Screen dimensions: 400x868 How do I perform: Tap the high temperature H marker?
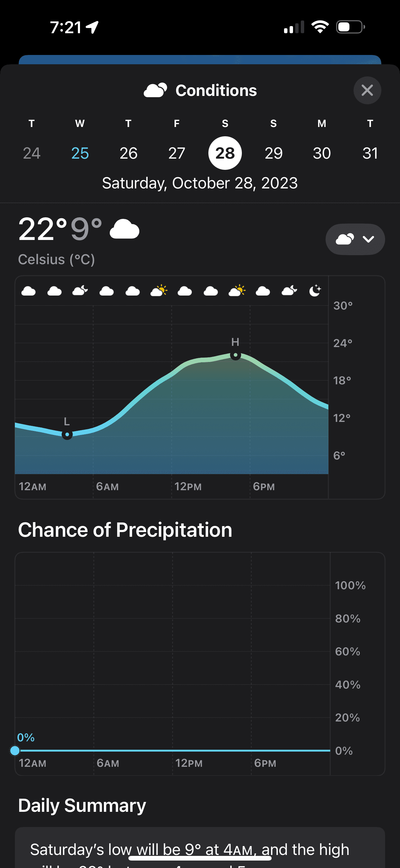tap(235, 355)
